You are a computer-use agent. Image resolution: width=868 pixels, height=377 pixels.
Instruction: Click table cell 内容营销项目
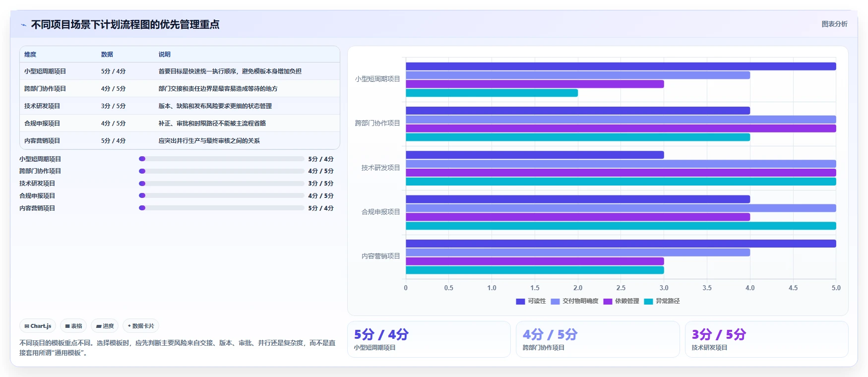(42, 141)
